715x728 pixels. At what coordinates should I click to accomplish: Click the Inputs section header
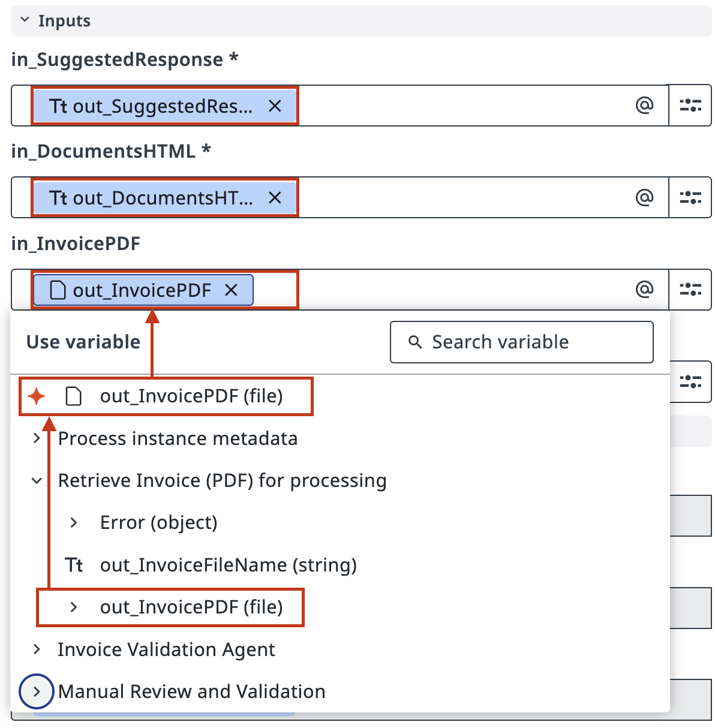point(361,21)
